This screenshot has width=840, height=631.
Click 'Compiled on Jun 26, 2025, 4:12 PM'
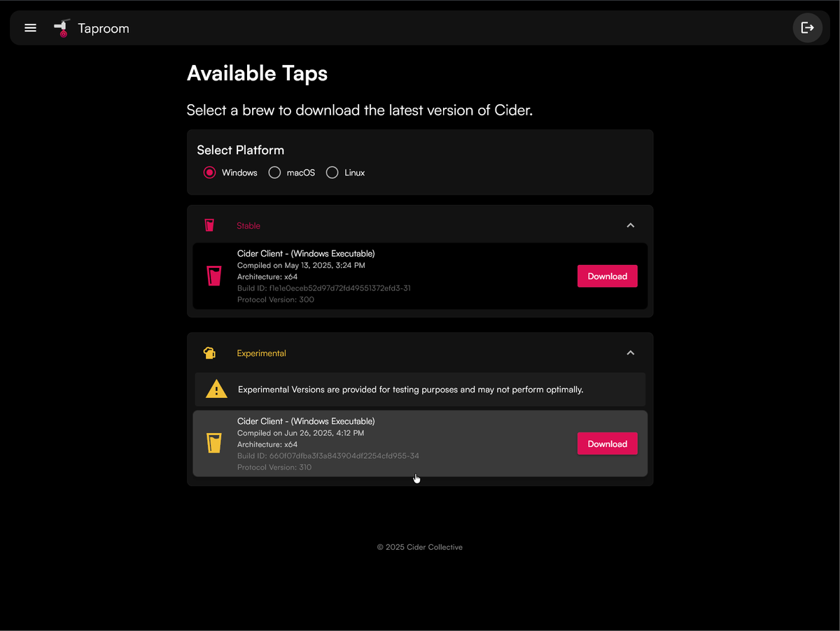click(300, 433)
